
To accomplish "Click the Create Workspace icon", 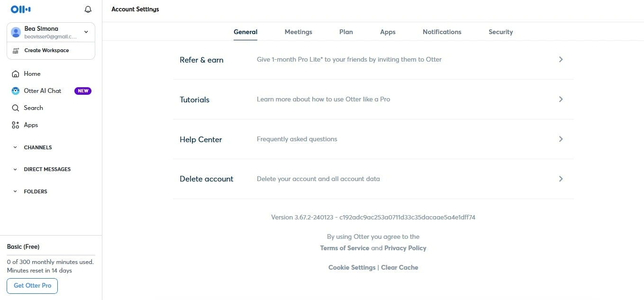I will click(16, 50).
